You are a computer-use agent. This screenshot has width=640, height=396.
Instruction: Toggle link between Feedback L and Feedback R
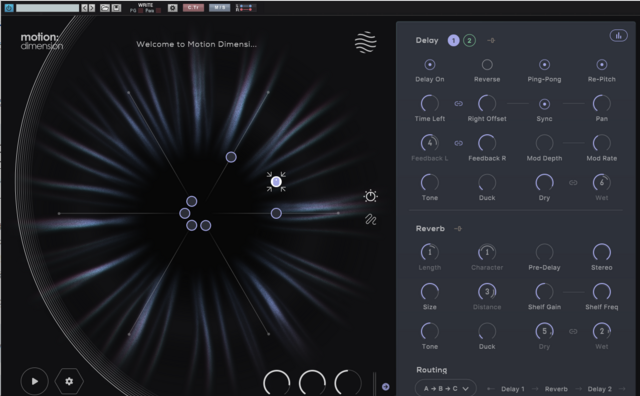(x=458, y=143)
